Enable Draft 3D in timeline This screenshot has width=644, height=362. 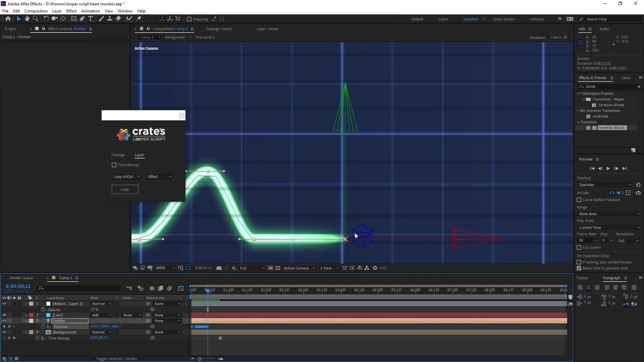coord(141,288)
